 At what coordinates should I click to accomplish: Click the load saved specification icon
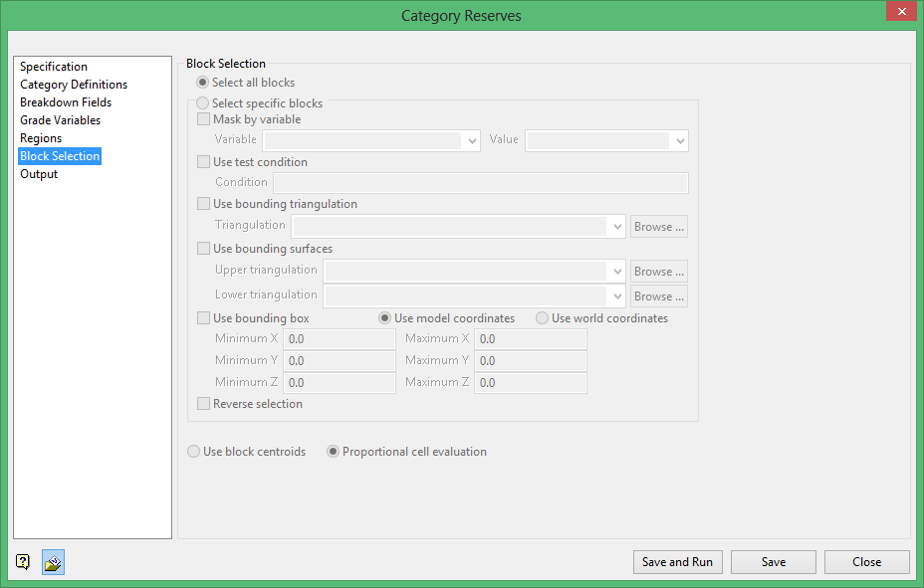(x=53, y=562)
